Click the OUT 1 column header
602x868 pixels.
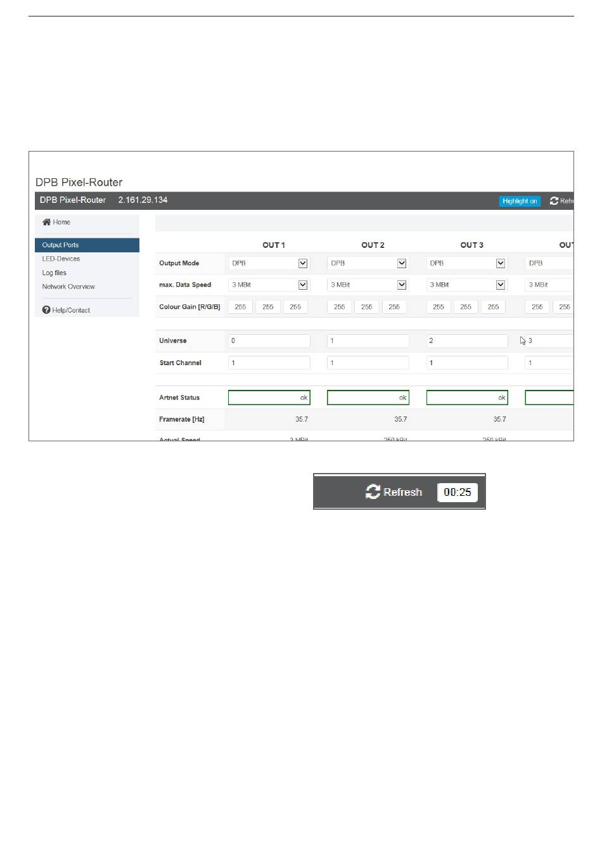tap(274, 245)
